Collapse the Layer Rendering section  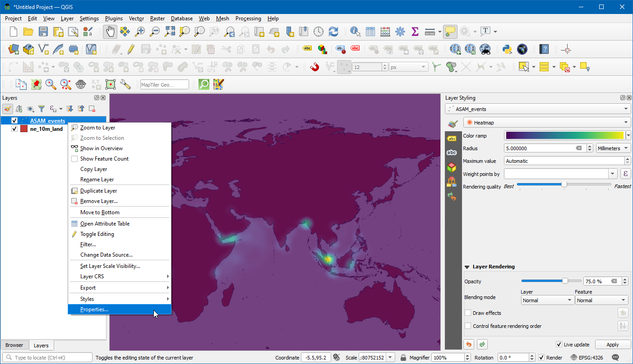467,267
